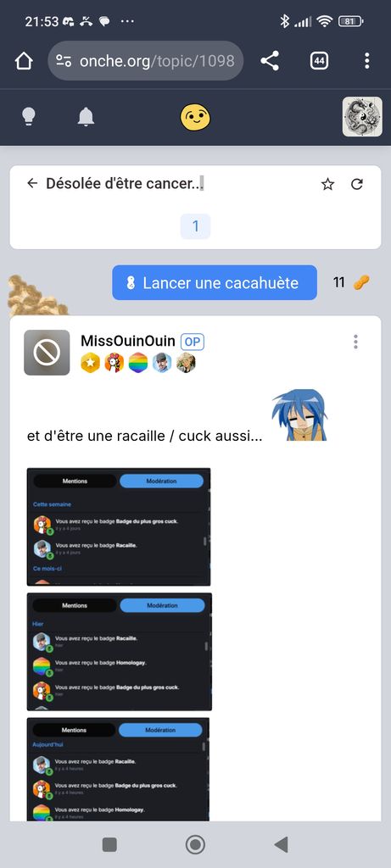391x868 pixels.
Task: Click the Lancer une cacahuète button
Action: (x=215, y=283)
